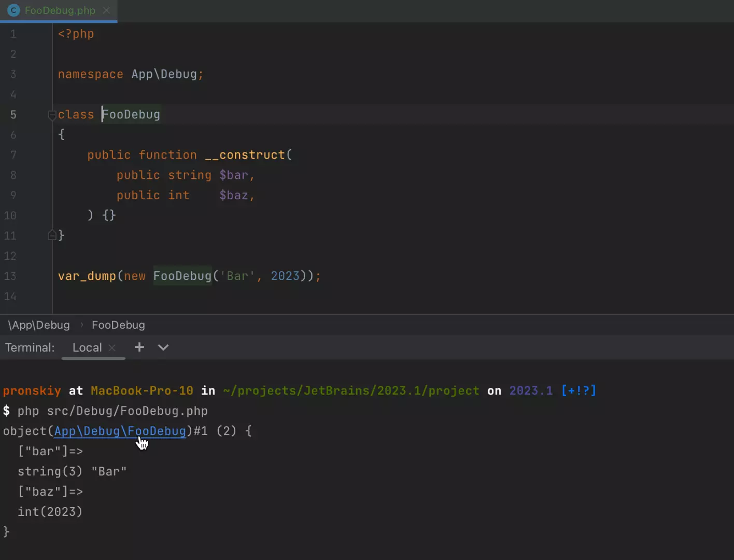Click the FooDebug breadcrumb item
The height and width of the screenshot is (560, 734).
[x=118, y=325]
